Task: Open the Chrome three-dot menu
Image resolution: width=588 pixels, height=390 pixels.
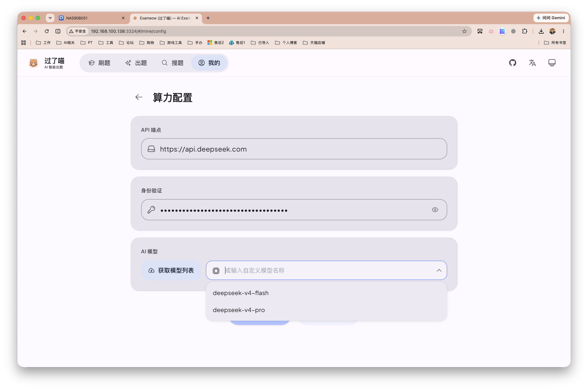Action: click(564, 31)
